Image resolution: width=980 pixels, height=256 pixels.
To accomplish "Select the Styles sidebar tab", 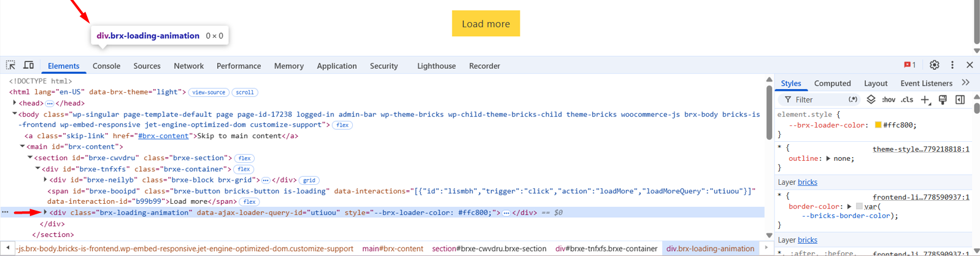I will 791,83.
